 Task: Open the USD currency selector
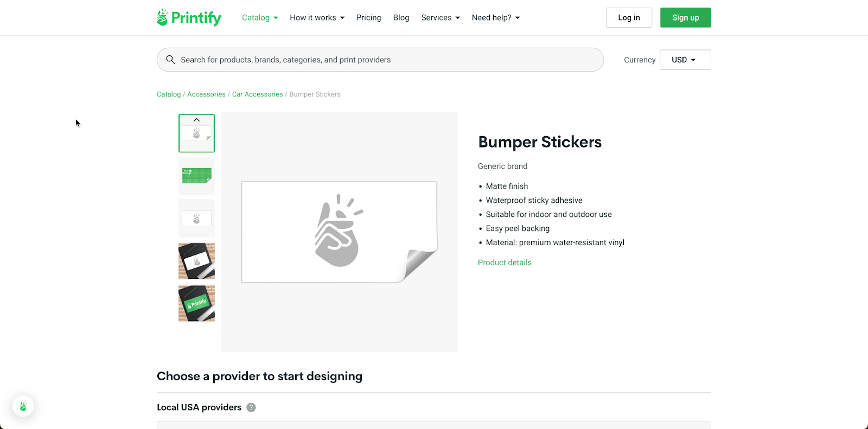685,60
